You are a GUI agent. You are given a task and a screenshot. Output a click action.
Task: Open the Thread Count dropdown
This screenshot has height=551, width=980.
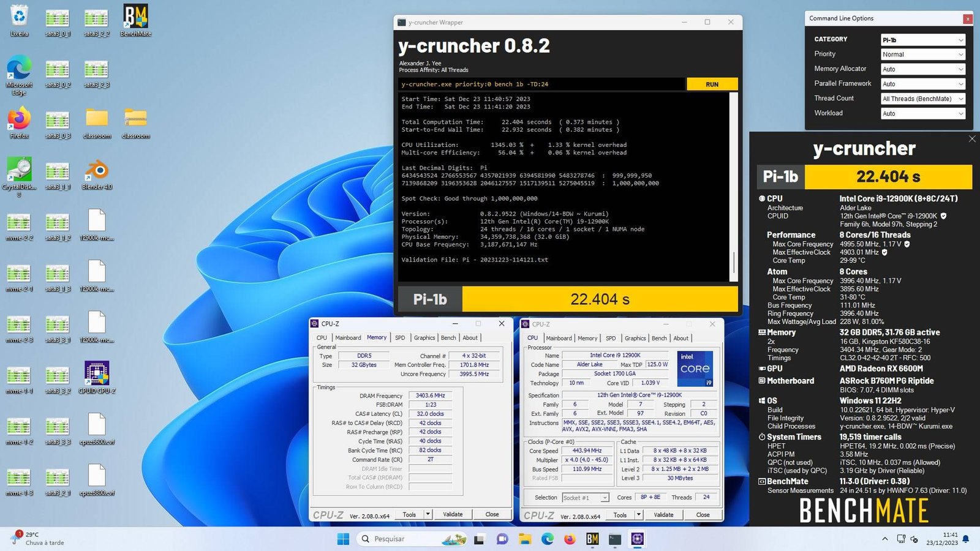922,99
